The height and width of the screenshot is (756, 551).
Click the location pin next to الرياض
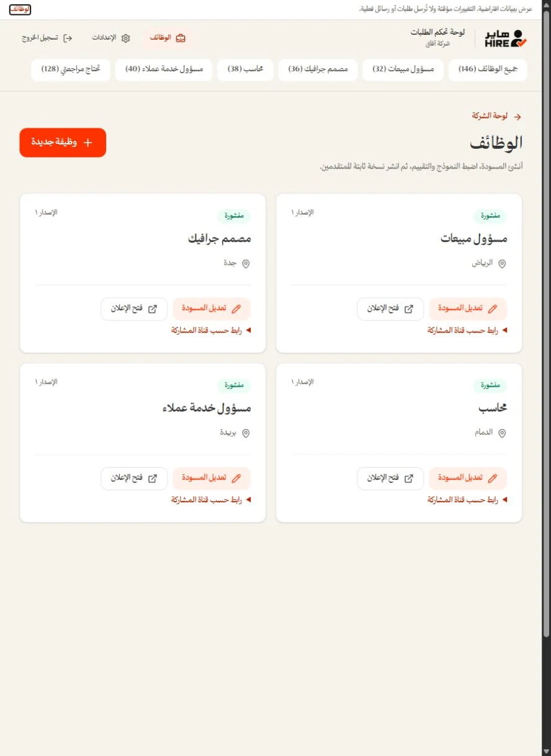502,264
